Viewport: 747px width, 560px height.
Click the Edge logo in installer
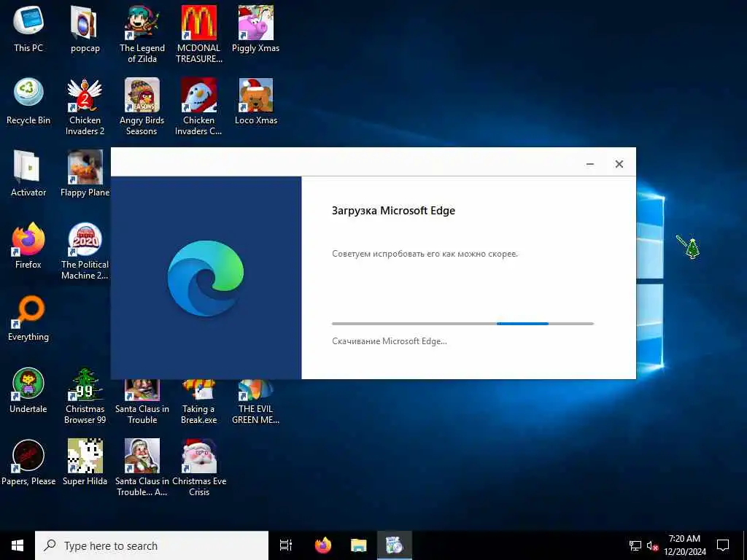pos(206,278)
